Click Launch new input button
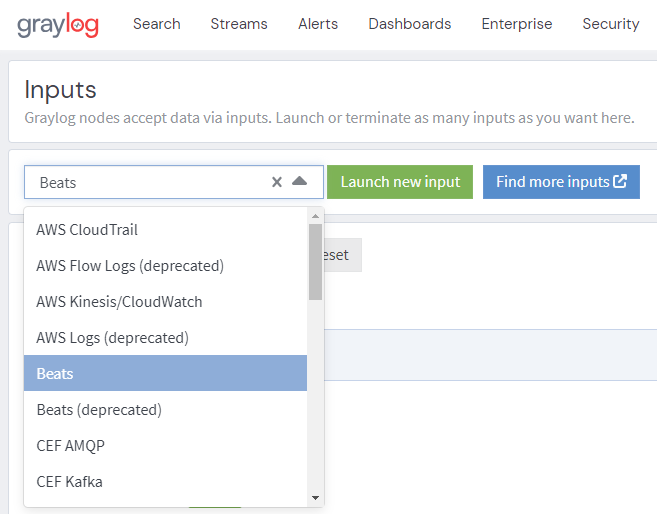The width and height of the screenshot is (657, 514). click(x=400, y=182)
